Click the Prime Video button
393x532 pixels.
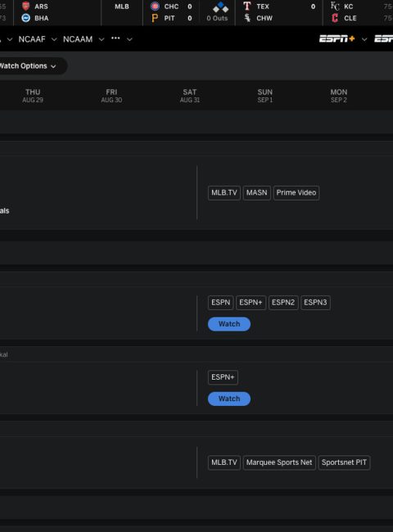click(x=296, y=192)
